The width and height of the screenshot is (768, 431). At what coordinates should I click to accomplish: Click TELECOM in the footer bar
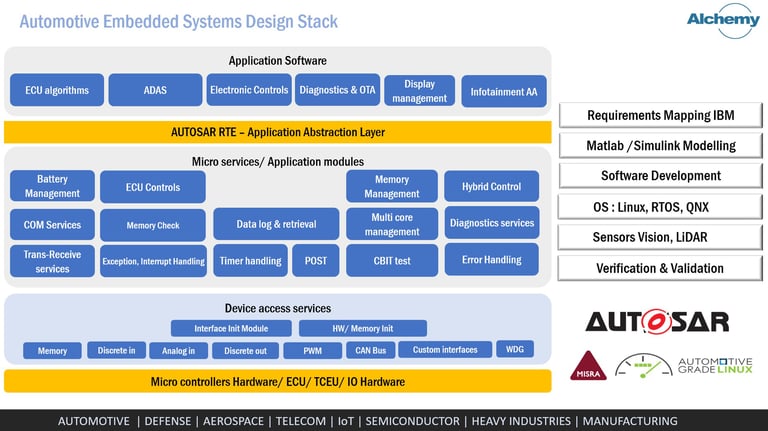click(x=300, y=421)
